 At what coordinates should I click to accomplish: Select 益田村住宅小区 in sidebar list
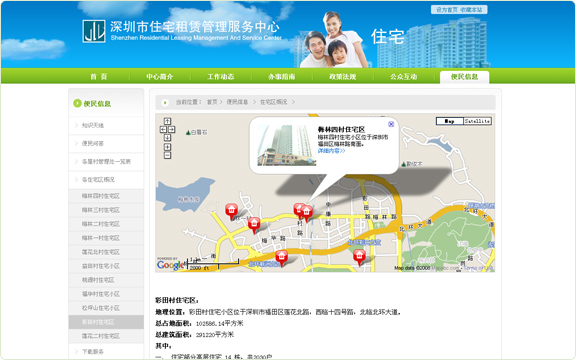pos(106,266)
